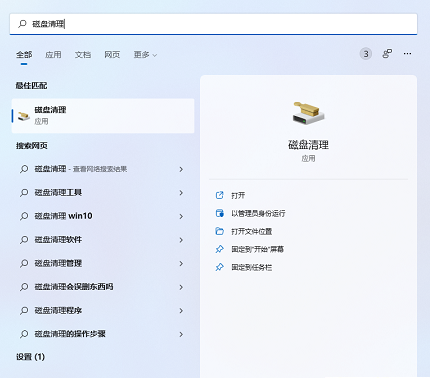Image resolution: width=430 pixels, height=378 pixels.
Task: Click search icon beside 磁盘清理工具
Action: (24, 193)
